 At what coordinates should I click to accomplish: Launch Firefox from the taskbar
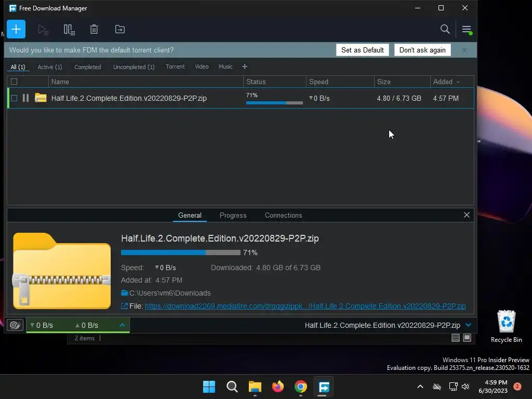[278, 387]
